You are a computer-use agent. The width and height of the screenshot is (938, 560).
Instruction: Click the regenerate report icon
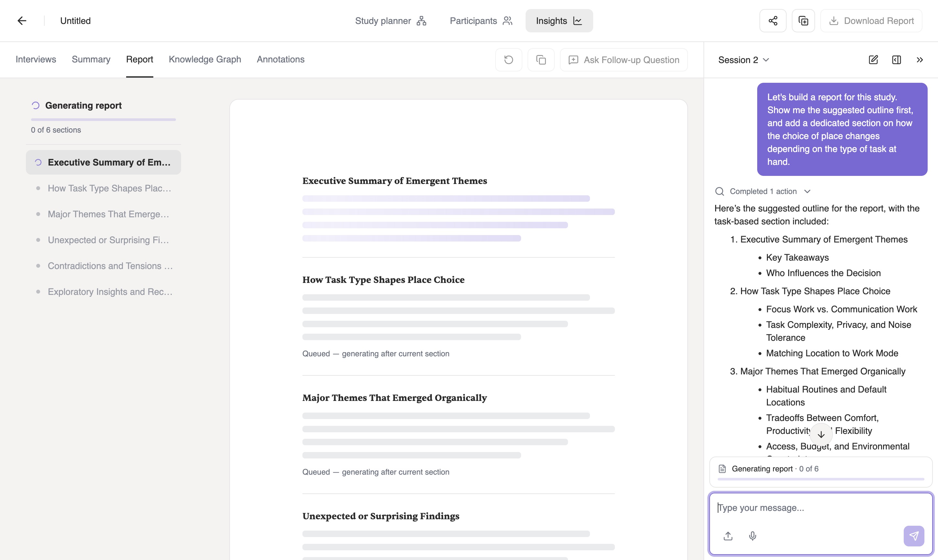[x=508, y=59]
